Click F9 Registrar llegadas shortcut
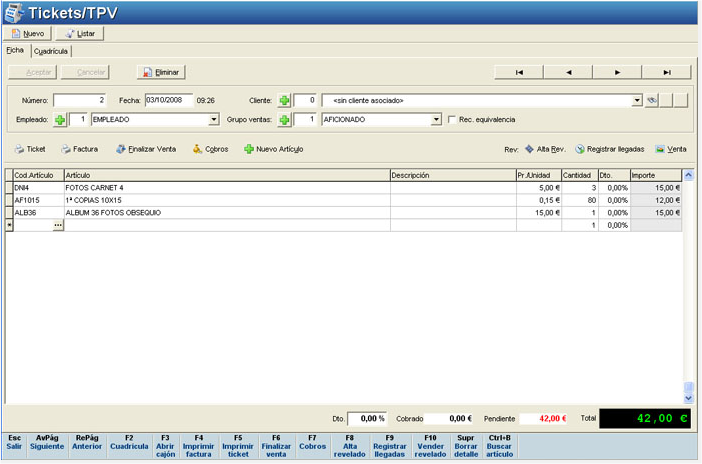Image resolution: width=702 pixels, height=464 pixels. pos(390,446)
